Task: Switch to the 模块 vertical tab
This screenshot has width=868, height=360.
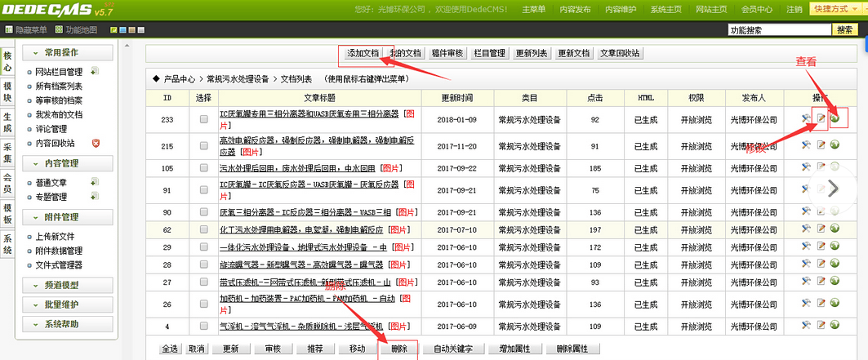Action: (7, 91)
